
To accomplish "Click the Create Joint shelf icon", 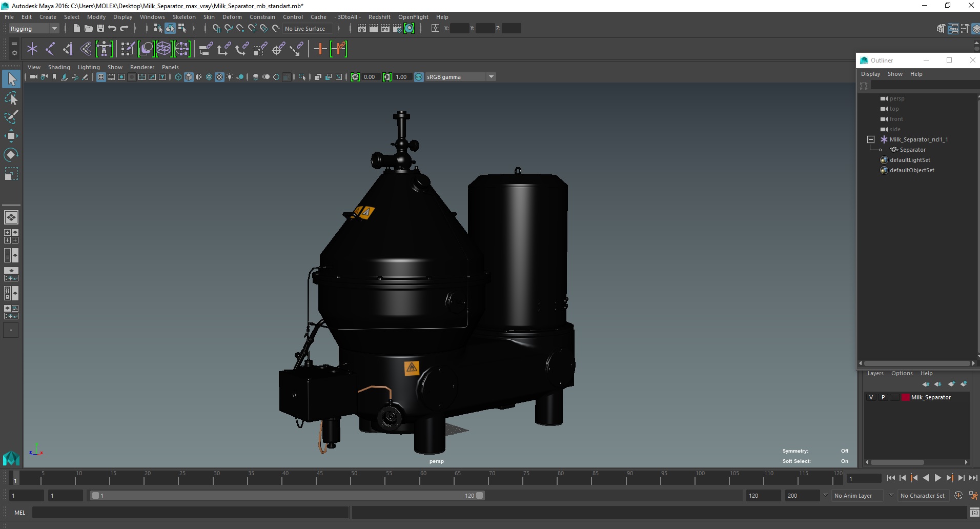I will [50, 49].
